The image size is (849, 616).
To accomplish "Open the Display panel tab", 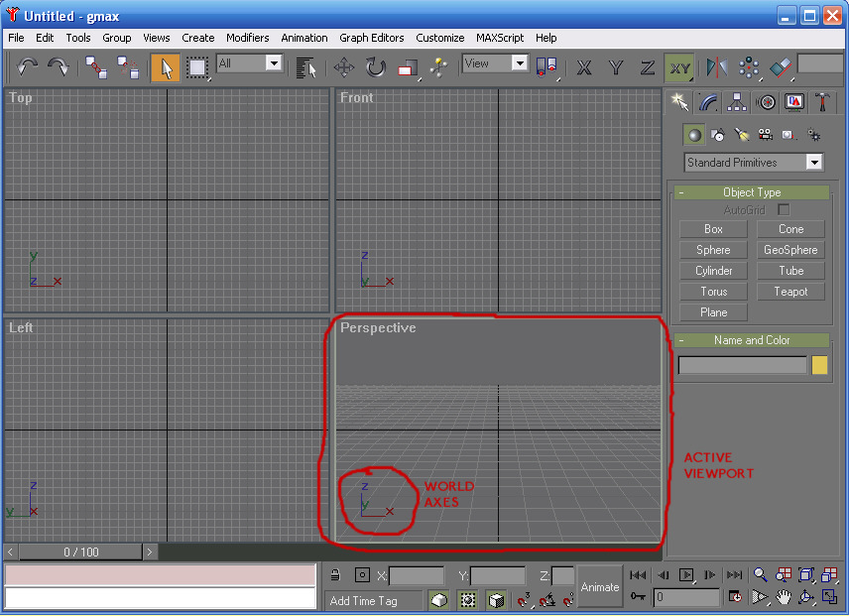I will [x=794, y=102].
